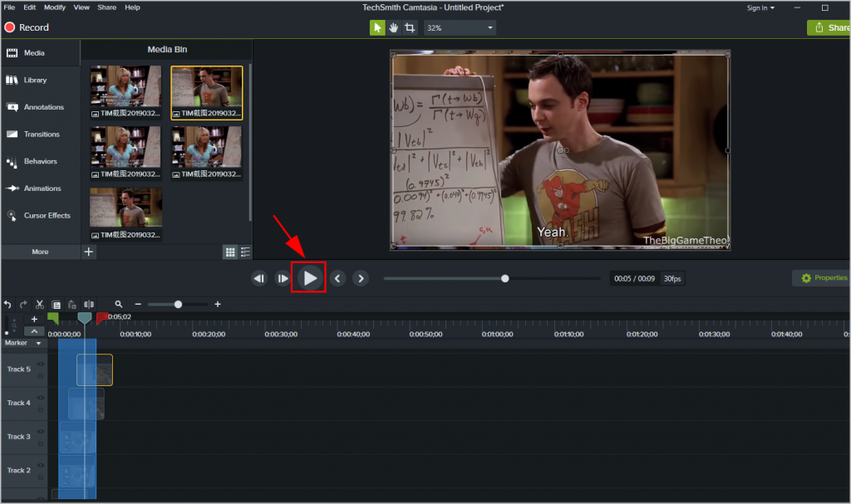Click the timeline zoom out minus button
Image resolution: width=851 pixels, height=504 pixels.
click(x=138, y=305)
